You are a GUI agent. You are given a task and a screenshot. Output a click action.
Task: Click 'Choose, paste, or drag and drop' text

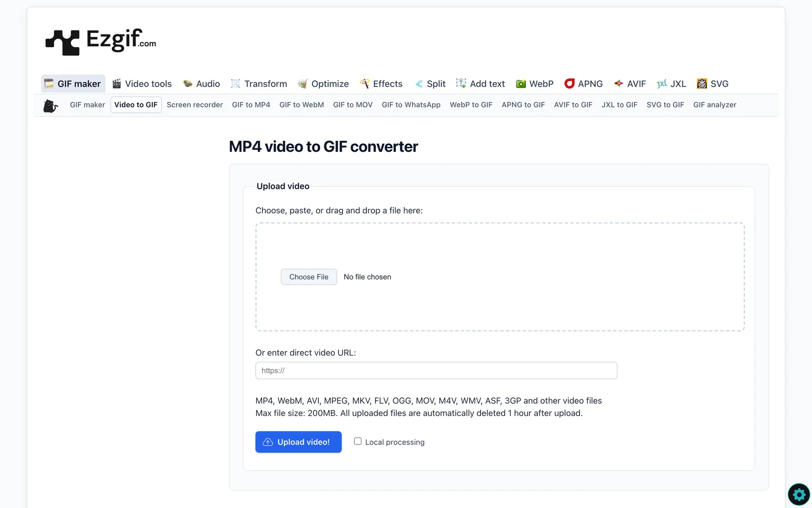click(x=339, y=210)
